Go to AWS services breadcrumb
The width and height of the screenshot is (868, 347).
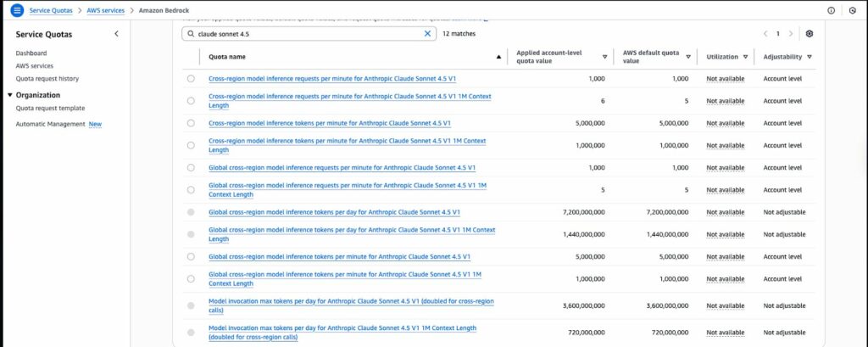pyautogui.click(x=106, y=10)
